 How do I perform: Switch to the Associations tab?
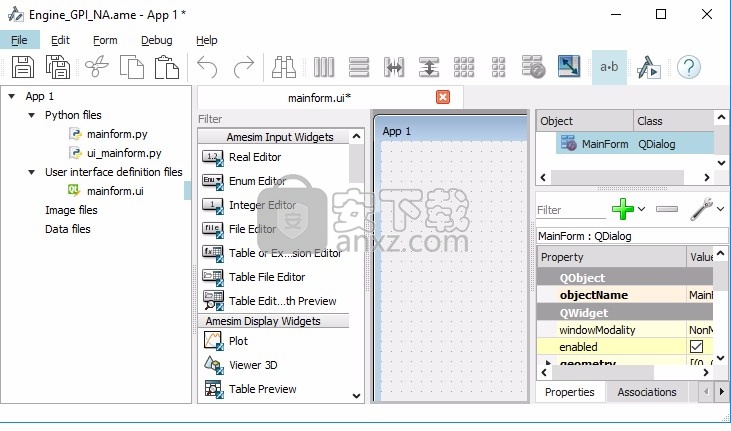tap(646, 392)
